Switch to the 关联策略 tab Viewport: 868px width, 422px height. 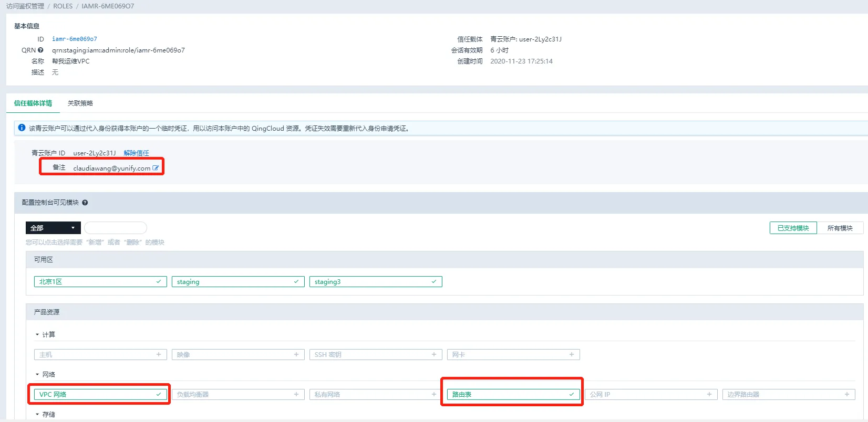click(80, 103)
